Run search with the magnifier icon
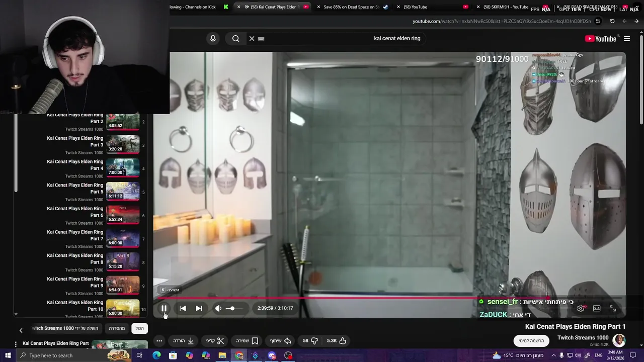The image size is (644, 362). click(x=235, y=38)
